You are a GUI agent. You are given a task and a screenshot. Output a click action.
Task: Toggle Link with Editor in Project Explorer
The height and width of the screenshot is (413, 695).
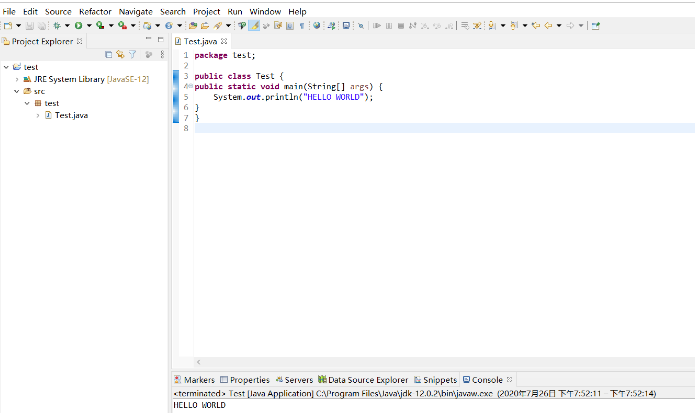[x=120, y=55]
